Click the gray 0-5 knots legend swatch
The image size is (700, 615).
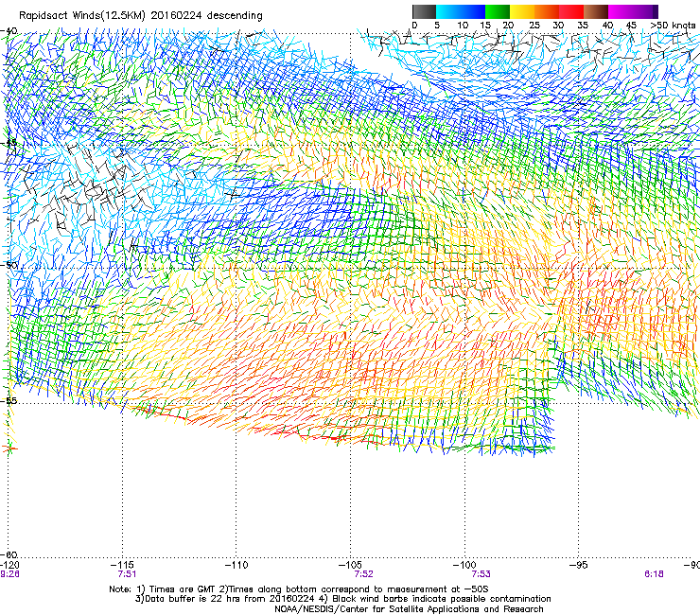[424, 11]
